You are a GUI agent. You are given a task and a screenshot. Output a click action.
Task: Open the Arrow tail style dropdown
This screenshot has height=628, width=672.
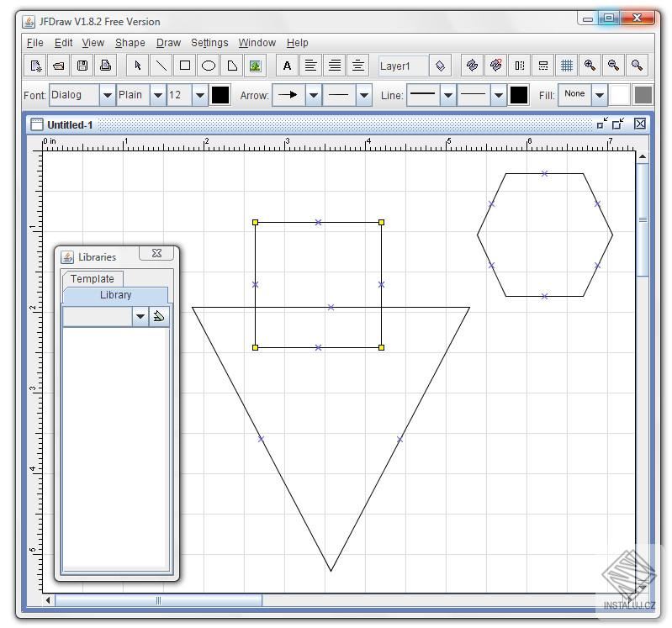363,95
